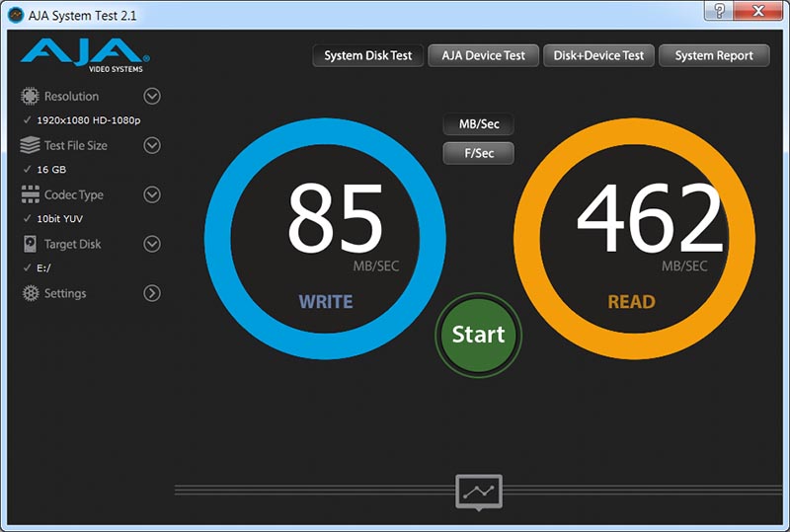The image size is (790, 532).
Task: Click the help question mark button
Action: (x=719, y=11)
